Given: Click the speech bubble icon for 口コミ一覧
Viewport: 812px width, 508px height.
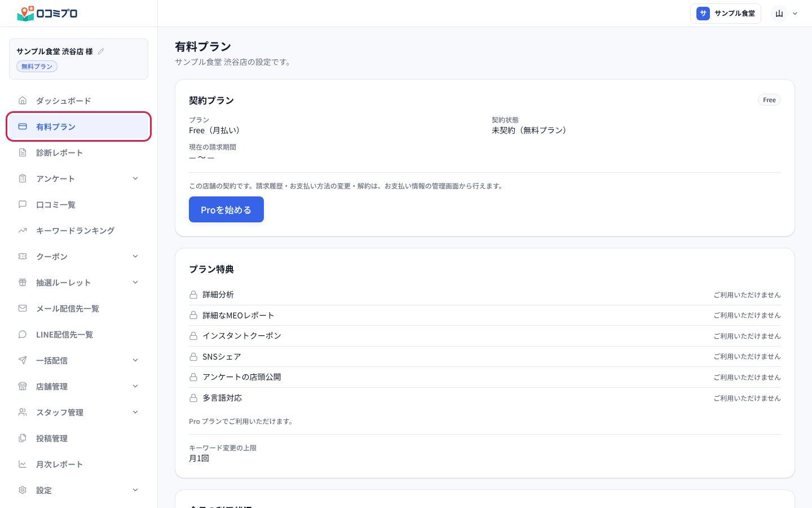Looking at the screenshot, I should [x=23, y=204].
